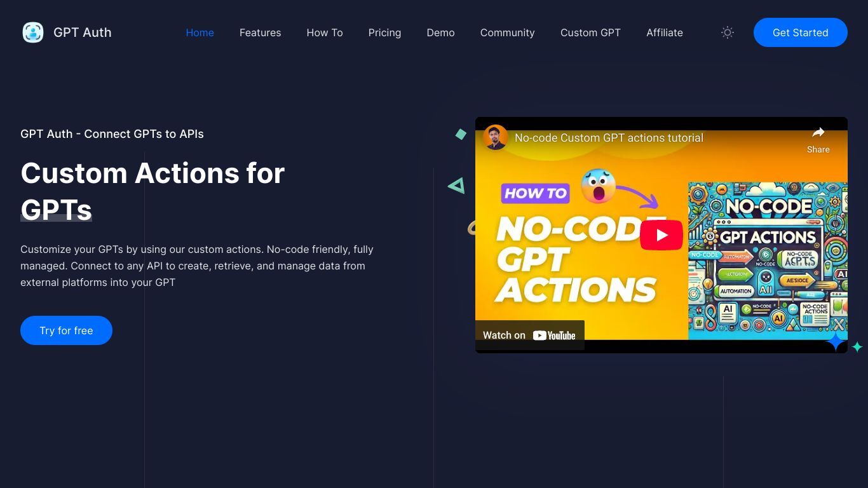Go to the How To section
The width and height of the screenshot is (868, 488).
[x=325, y=32]
